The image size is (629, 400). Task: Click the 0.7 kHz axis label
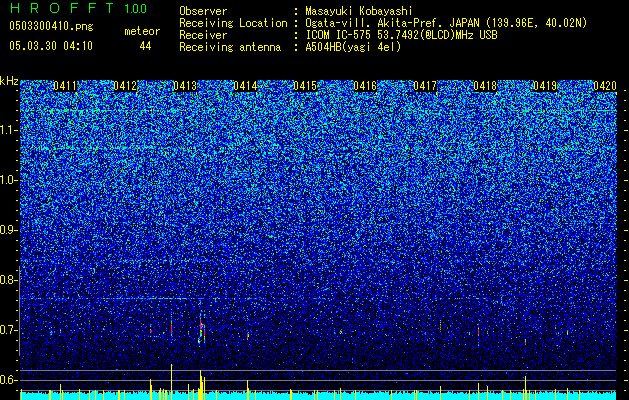(x=8, y=330)
